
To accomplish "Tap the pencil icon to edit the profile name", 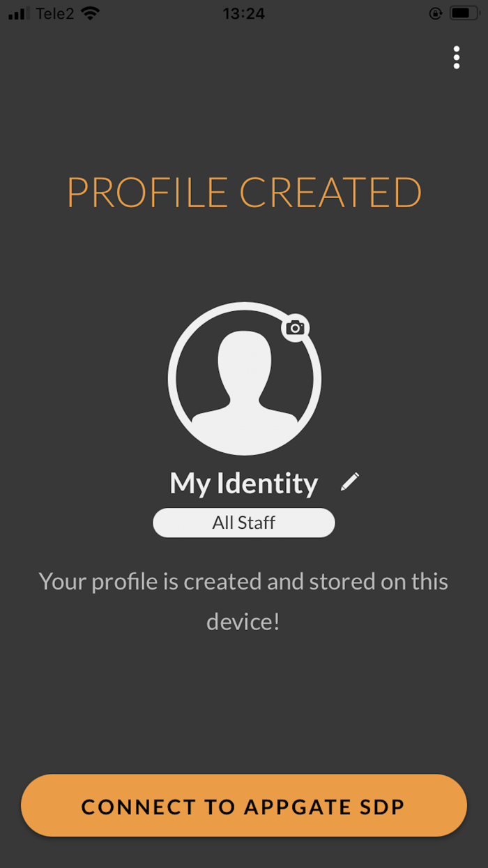I will pos(350,481).
